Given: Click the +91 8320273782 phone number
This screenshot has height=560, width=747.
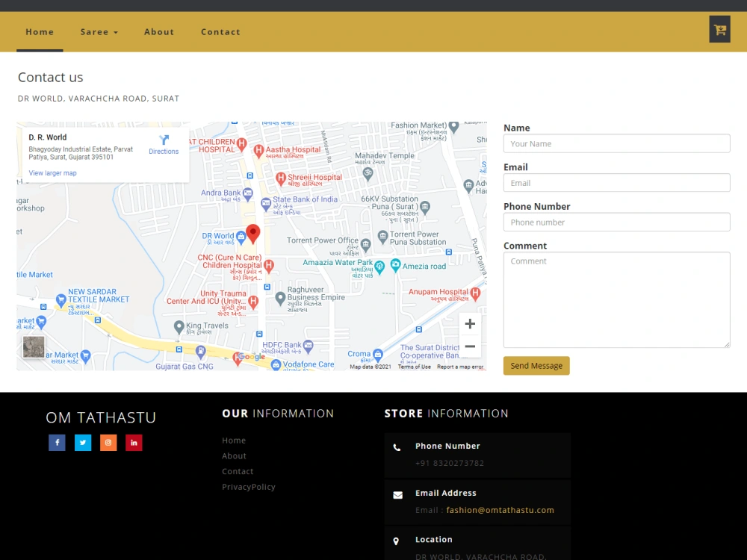Looking at the screenshot, I should (450, 463).
